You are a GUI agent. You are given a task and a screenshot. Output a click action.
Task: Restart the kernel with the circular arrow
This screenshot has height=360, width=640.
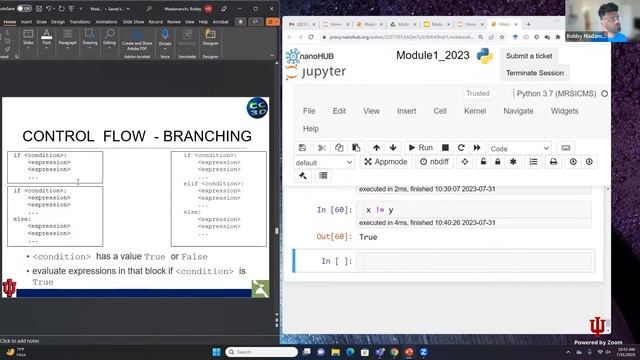pos(461,148)
